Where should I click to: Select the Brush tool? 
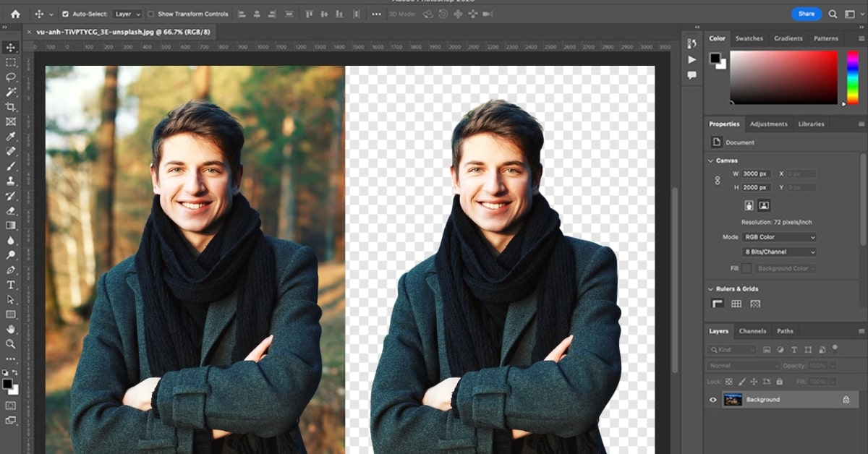[11, 166]
